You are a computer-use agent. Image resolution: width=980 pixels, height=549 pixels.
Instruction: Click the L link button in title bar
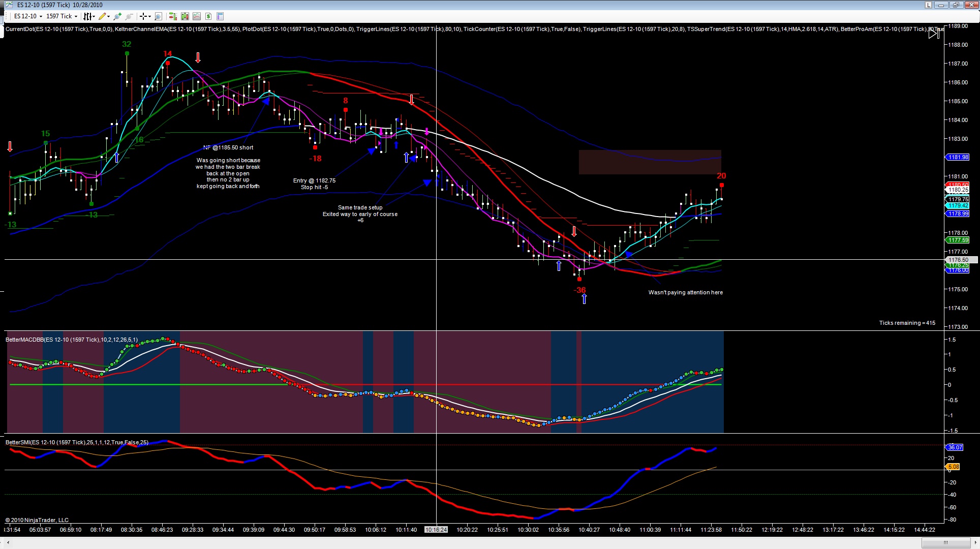pyautogui.click(x=929, y=5)
